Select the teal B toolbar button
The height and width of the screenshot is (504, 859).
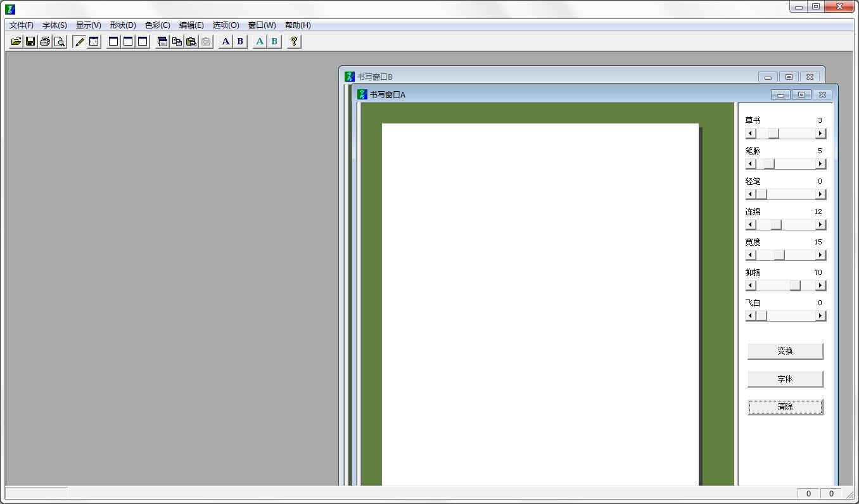274,42
